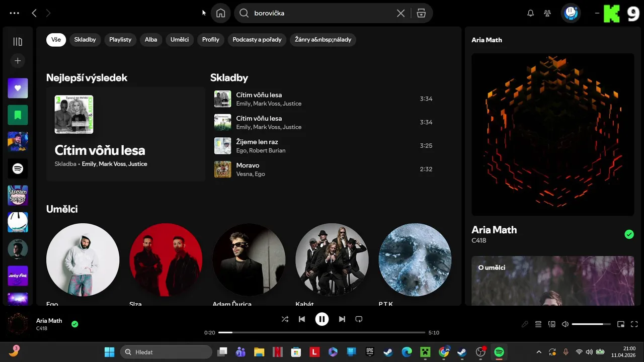
Task: Open Minecraft from the taskbar
Action: pos(425,352)
